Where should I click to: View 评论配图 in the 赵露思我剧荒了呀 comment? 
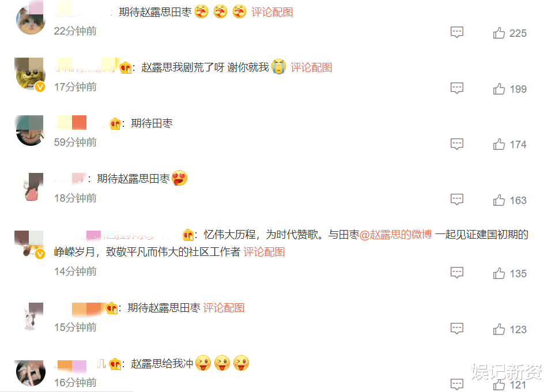pos(311,67)
